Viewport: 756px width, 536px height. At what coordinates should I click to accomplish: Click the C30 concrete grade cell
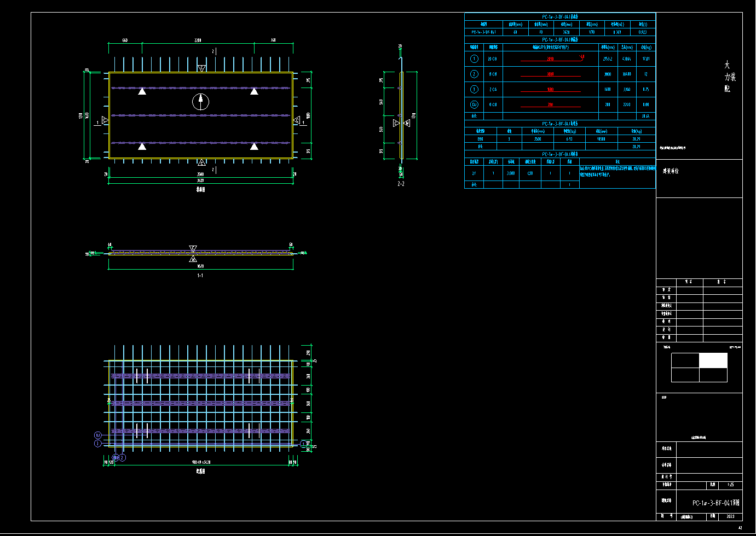530,173
